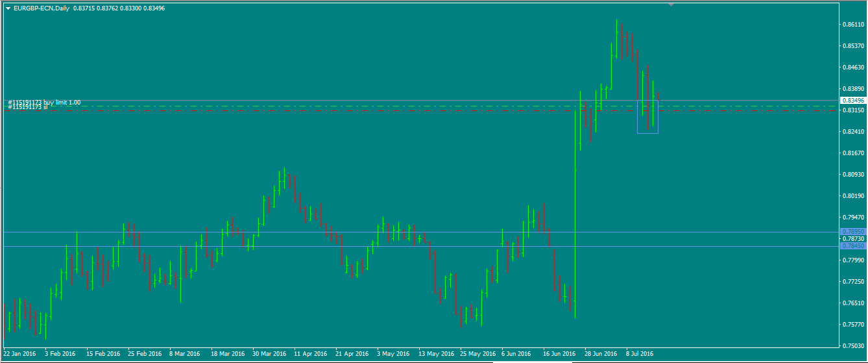The width and height of the screenshot is (868, 363).
Task: Click the 0.77250 price axis label
Action: (853, 282)
